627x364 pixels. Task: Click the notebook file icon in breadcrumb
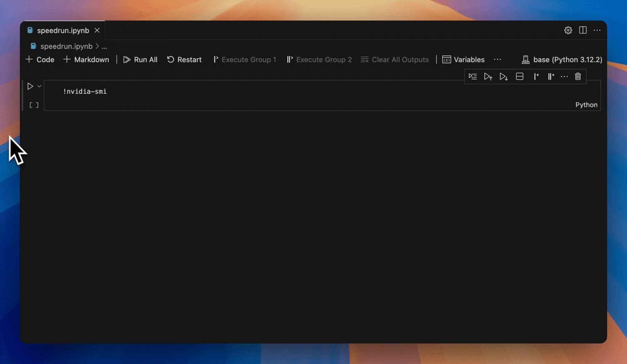point(33,46)
